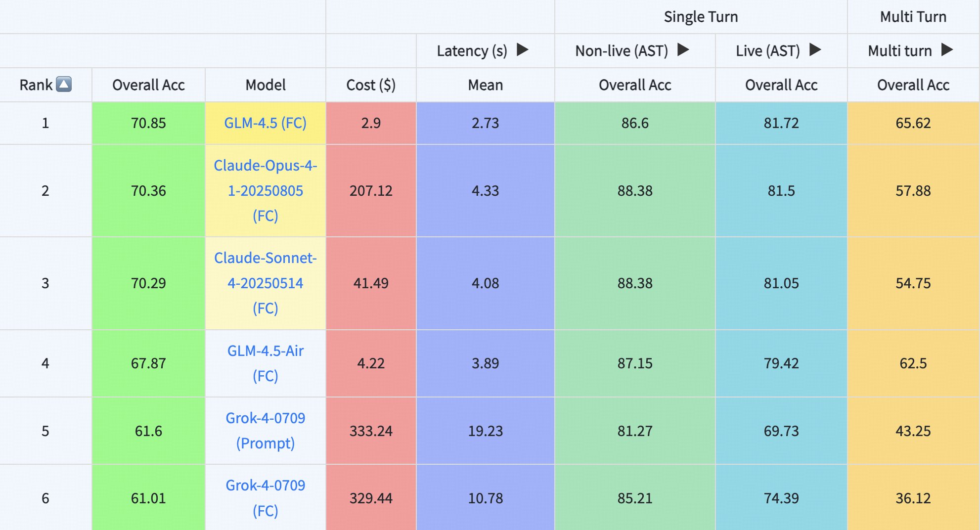Expand the Latency (s) column group
Image resolution: width=980 pixels, height=530 pixels.
pos(523,50)
